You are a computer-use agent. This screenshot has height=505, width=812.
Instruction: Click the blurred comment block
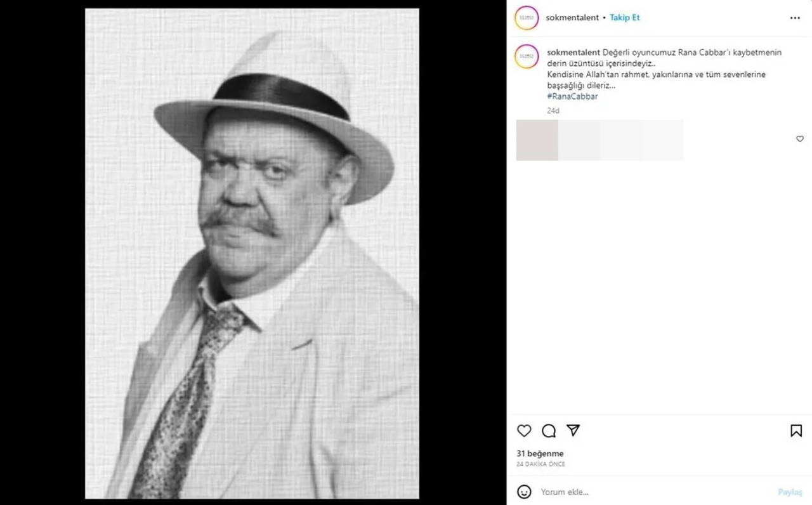pyautogui.click(x=600, y=140)
